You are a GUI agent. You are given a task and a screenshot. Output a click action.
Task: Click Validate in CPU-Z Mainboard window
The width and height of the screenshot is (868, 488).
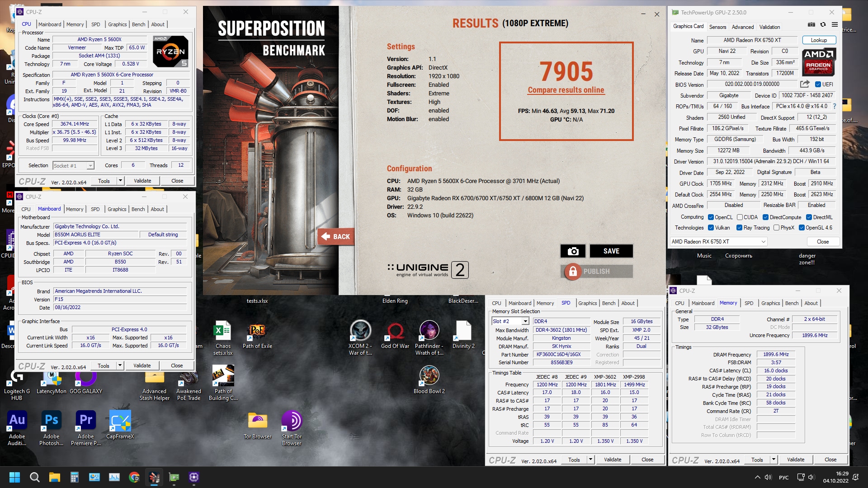[x=142, y=366]
